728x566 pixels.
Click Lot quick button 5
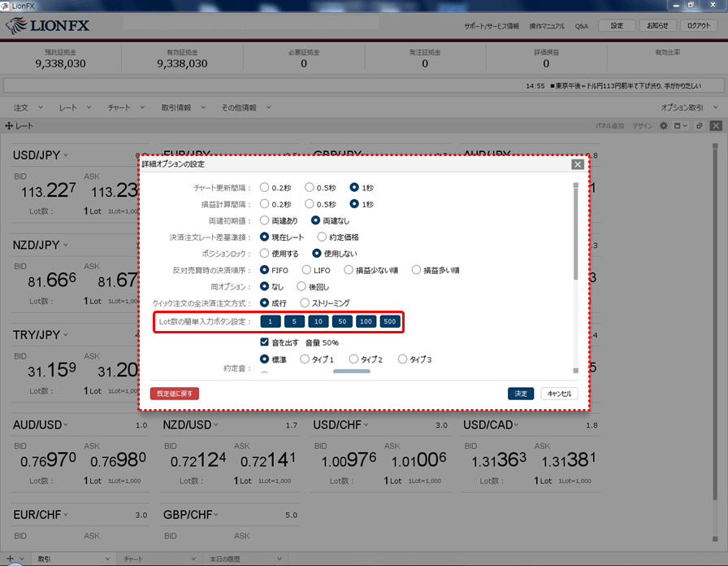point(294,321)
